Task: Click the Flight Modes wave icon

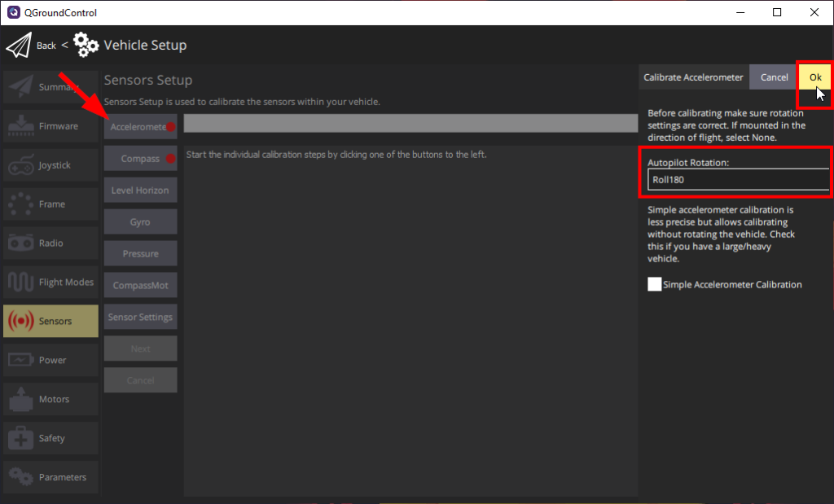Action: click(20, 283)
